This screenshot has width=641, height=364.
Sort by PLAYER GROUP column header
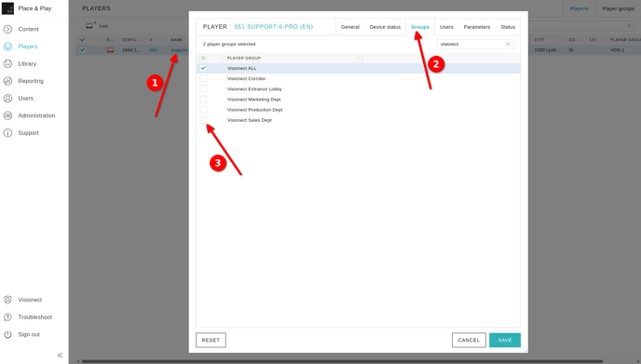coord(244,58)
